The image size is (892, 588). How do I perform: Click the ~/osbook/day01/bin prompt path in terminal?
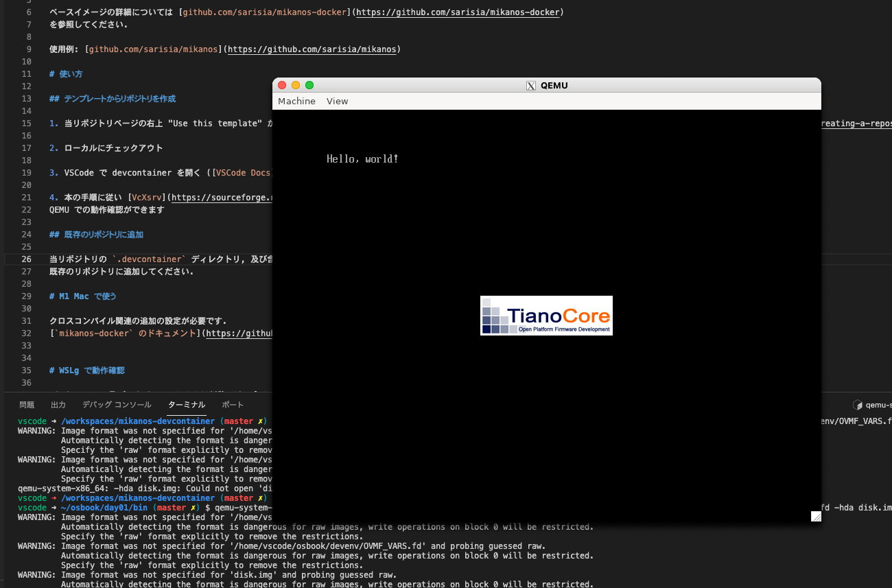tap(105, 508)
